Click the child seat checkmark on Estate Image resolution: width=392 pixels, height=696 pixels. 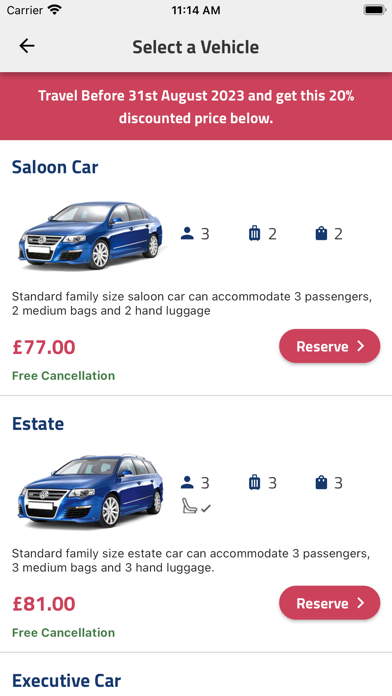[x=206, y=508]
